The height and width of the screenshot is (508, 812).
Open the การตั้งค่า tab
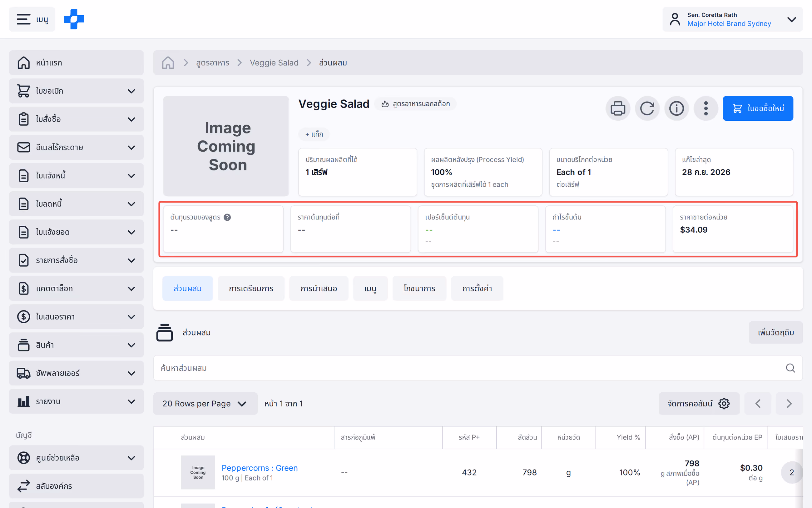[477, 289]
